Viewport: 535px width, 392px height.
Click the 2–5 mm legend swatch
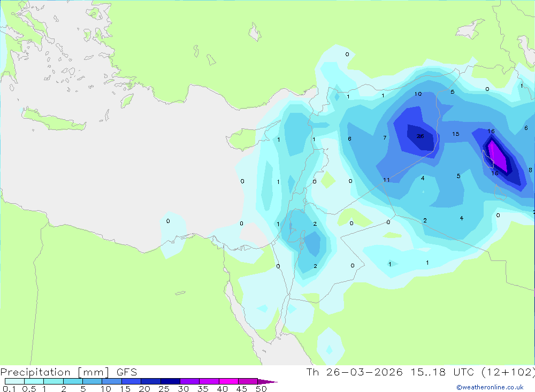tap(73, 381)
